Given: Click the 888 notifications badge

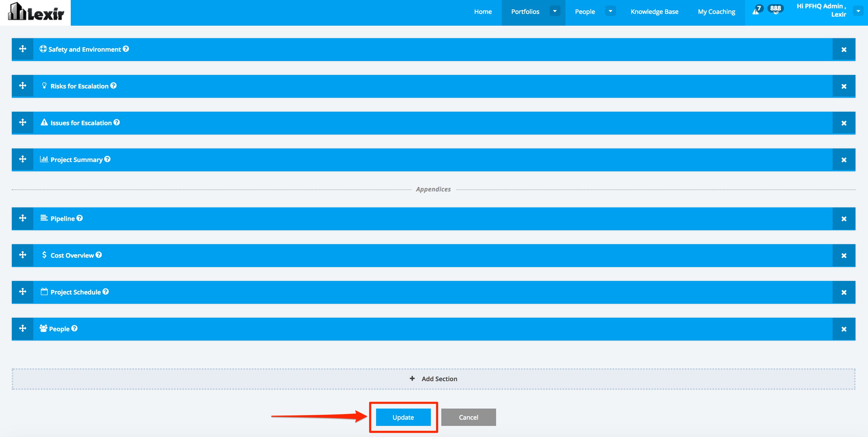Looking at the screenshot, I should (x=775, y=9).
